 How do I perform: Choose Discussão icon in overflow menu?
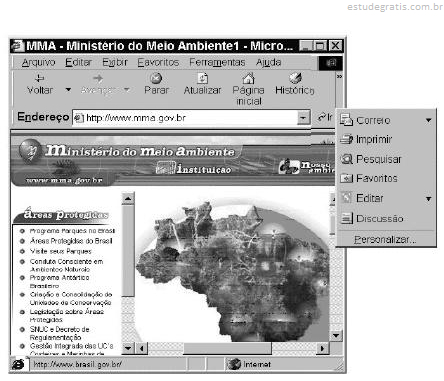click(x=346, y=218)
